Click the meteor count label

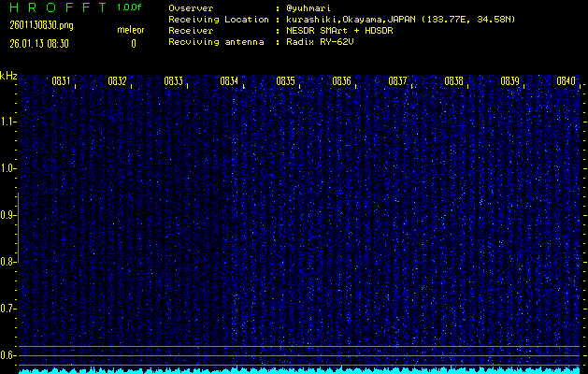(x=131, y=30)
